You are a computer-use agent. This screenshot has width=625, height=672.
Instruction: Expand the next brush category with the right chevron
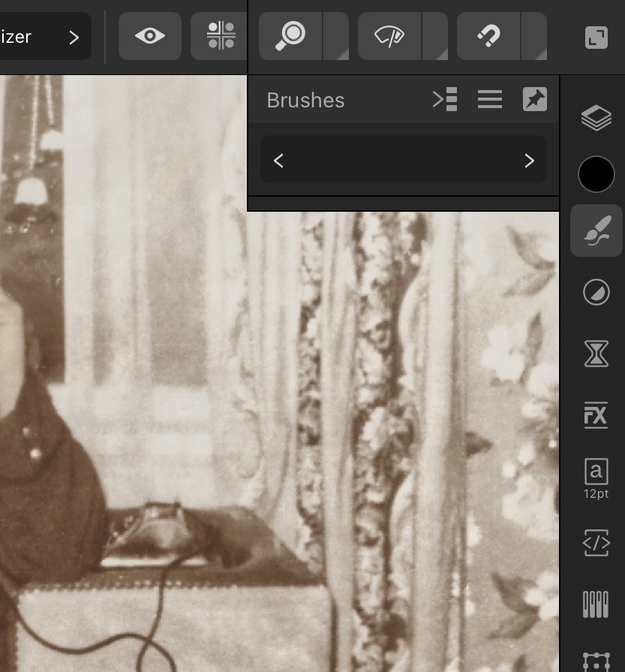click(x=529, y=160)
